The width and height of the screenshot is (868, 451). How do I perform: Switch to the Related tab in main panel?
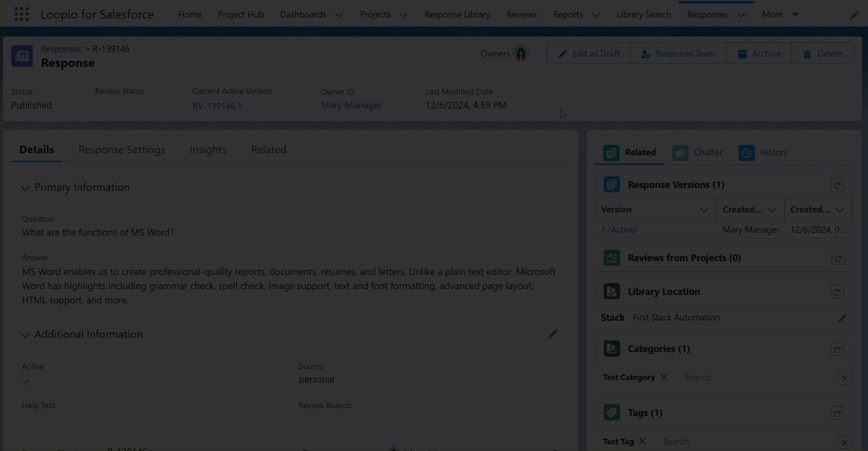pyautogui.click(x=268, y=150)
